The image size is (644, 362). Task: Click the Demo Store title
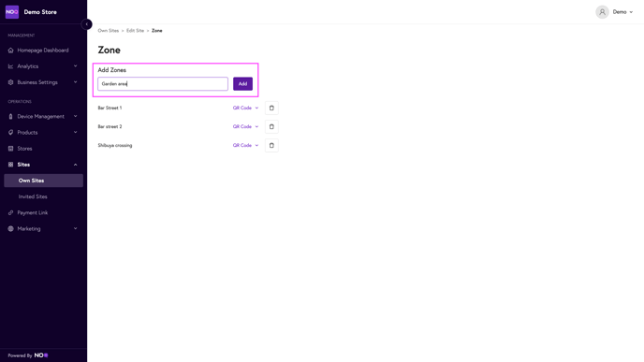click(x=40, y=12)
